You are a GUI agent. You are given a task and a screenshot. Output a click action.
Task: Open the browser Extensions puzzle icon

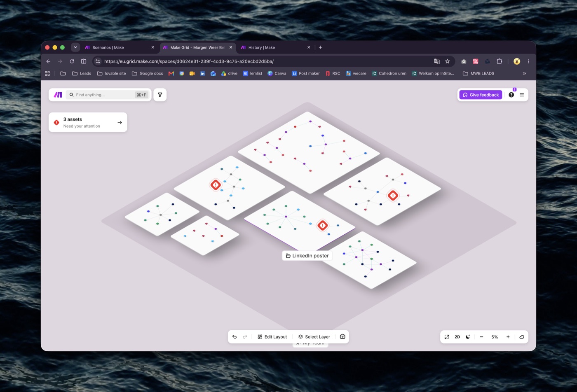point(499,61)
